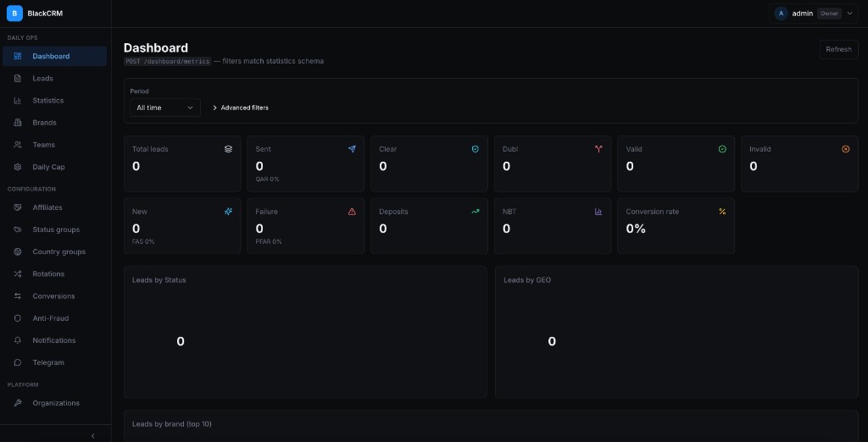
Task: Collapse the sidebar with the chevron
Action: coord(92,436)
